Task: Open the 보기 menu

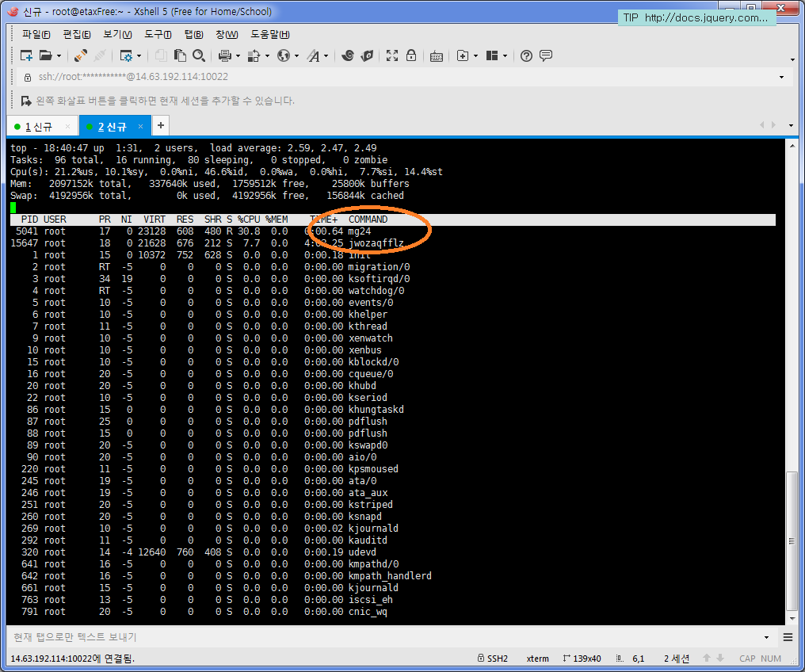Action: point(117,34)
